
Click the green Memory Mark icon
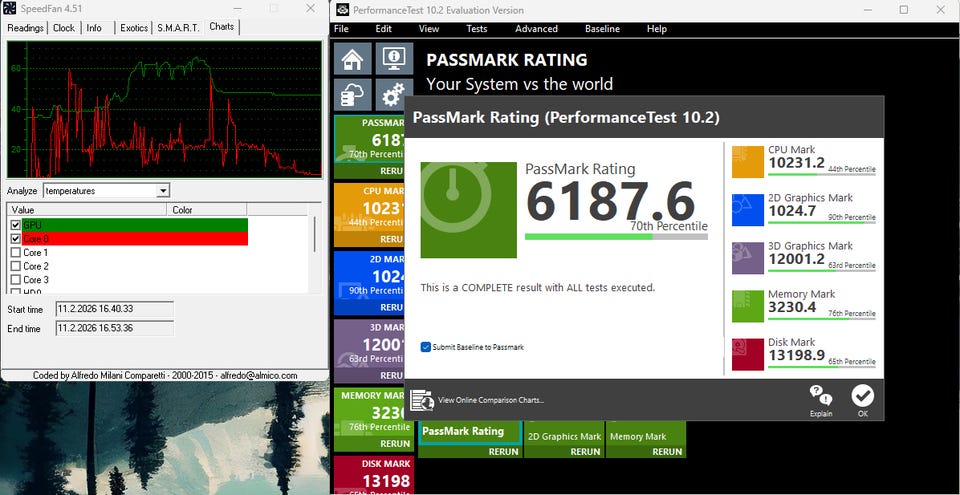pos(748,306)
